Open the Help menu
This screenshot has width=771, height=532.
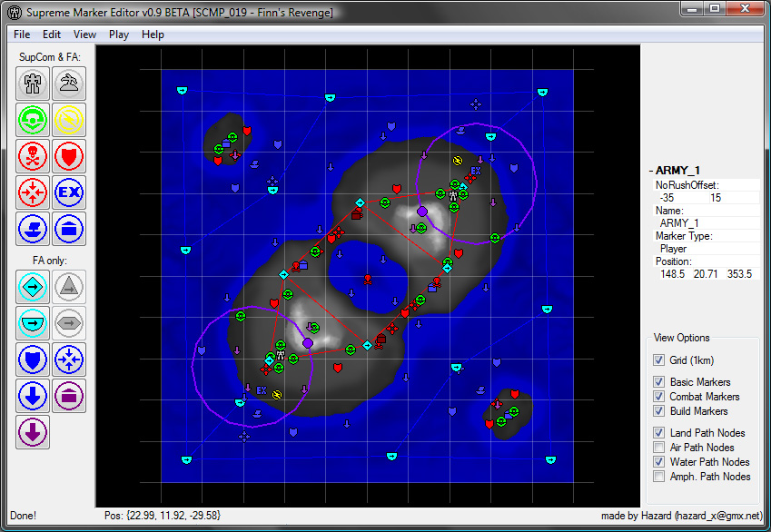(x=153, y=34)
